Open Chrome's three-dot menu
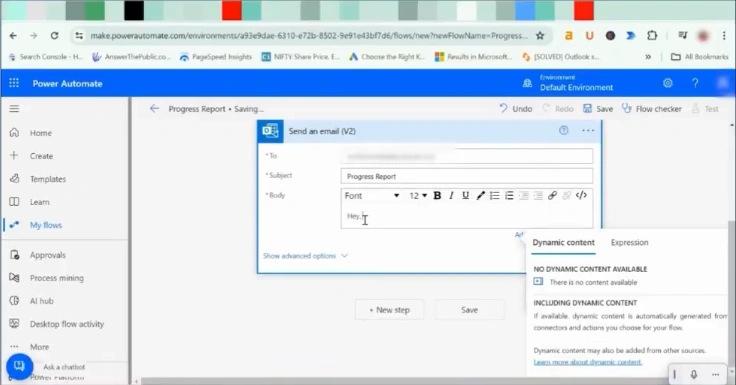736x385 pixels. pyautogui.click(x=724, y=36)
